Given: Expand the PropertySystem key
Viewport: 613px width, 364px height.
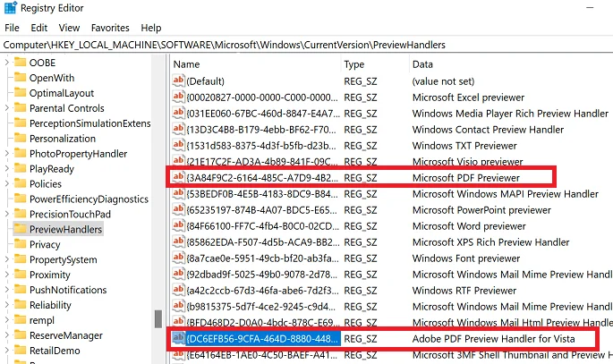Looking at the screenshot, I should point(6,259).
